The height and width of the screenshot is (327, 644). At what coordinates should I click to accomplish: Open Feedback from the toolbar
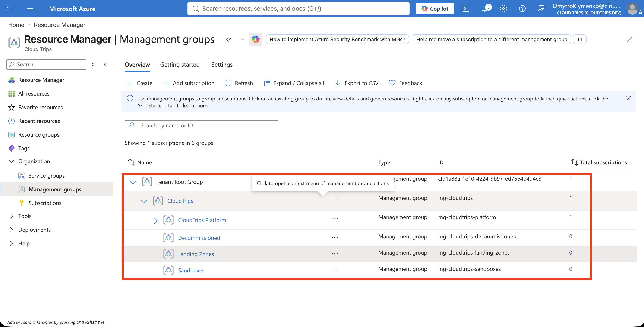pos(405,83)
